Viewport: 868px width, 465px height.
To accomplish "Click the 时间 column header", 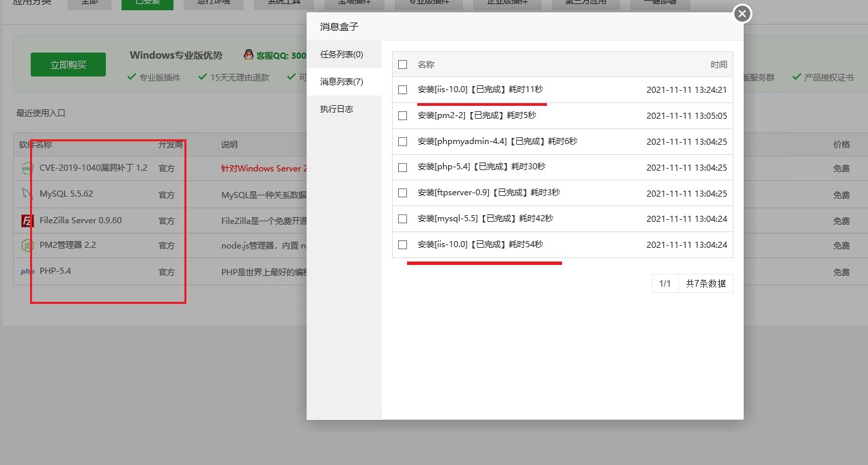I will point(718,64).
